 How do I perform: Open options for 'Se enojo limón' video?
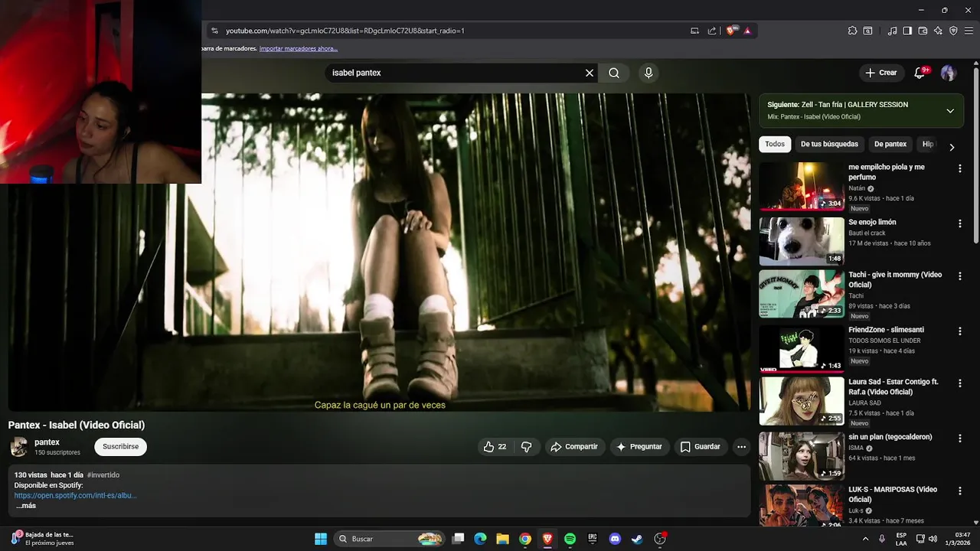click(959, 223)
